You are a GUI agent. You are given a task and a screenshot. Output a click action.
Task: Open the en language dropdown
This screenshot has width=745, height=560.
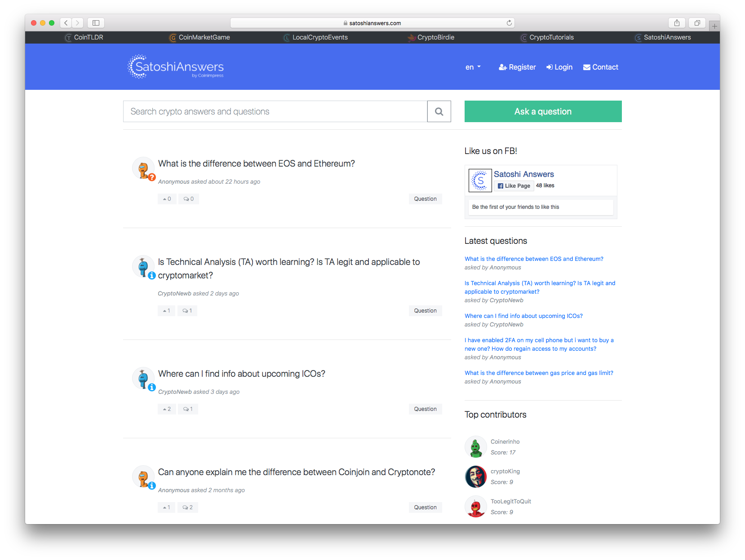click(x=473, y=67)
